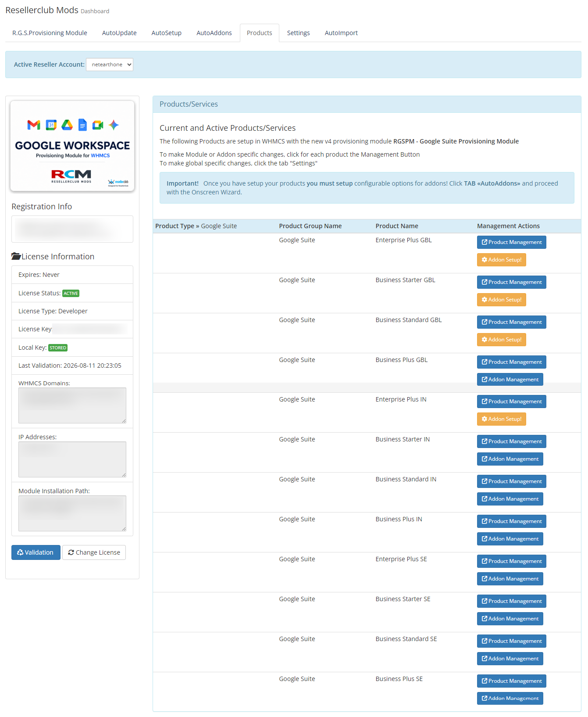Click the 'Expires: Never' entry
The height and width of the screenshot is (717, 588).
(x=72, y=275)
